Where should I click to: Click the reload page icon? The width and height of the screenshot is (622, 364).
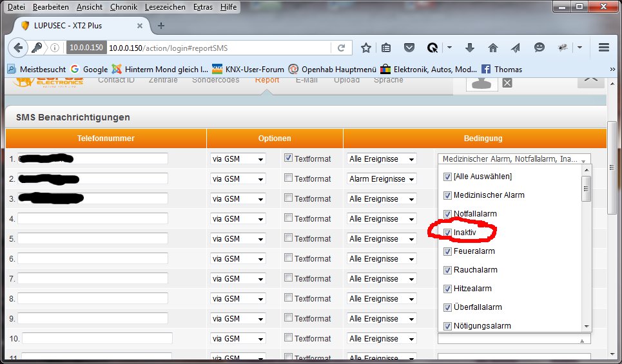pyautogui.click(x=341, y=48)
